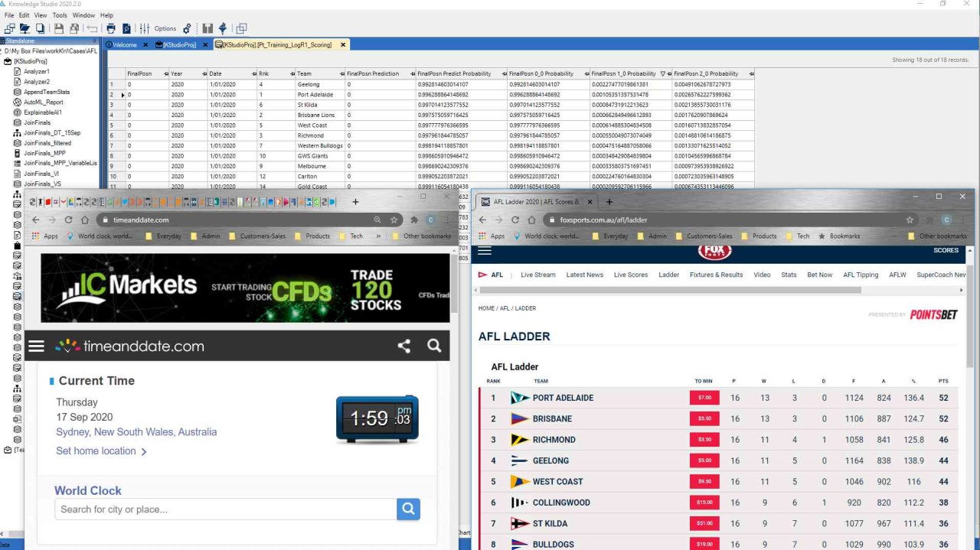Switch to the [KStudioProj] tab
The height and width of the screenshot is (550, 980).
click(179, 45)
